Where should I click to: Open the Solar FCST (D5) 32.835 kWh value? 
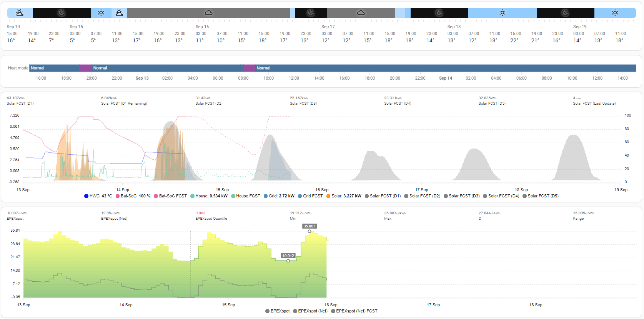point(488,98)
